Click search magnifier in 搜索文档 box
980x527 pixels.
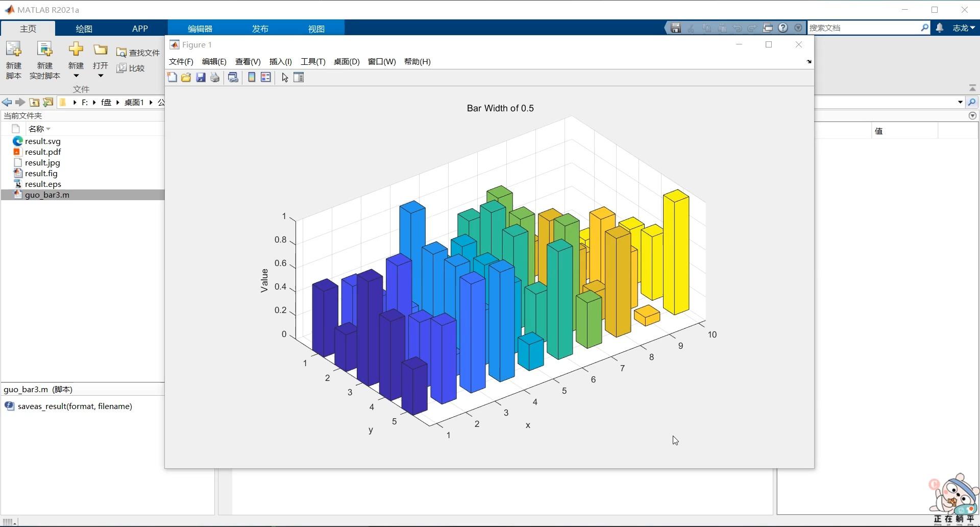[924, 28]
